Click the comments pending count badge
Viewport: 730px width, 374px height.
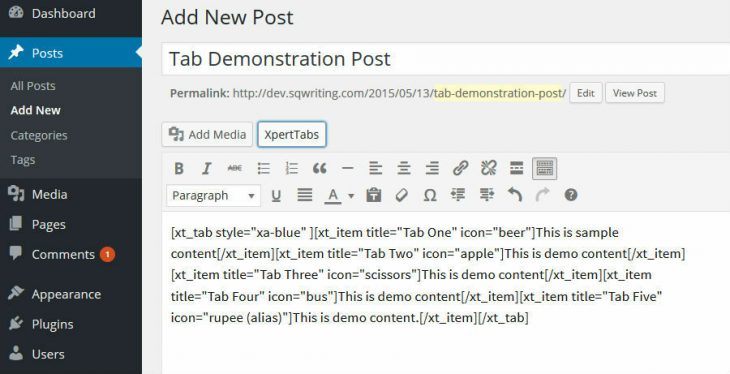tap(107, 254)
